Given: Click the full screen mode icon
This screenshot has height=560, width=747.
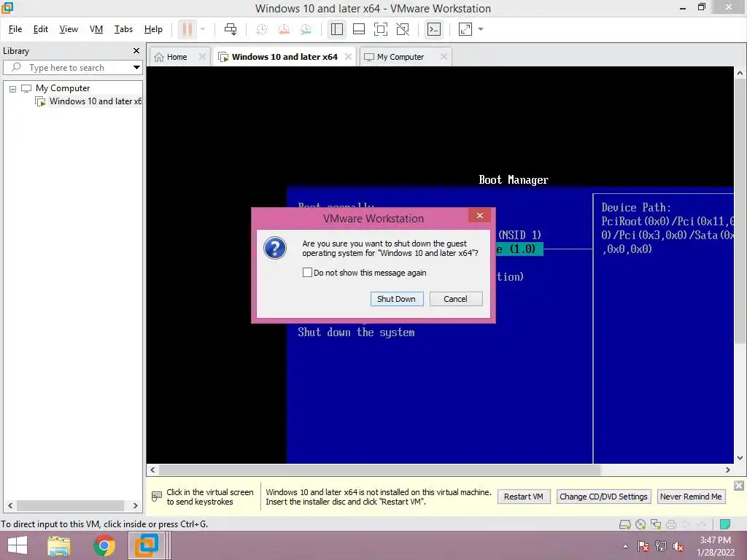Looking at the screenshot, I should [381, 29].
